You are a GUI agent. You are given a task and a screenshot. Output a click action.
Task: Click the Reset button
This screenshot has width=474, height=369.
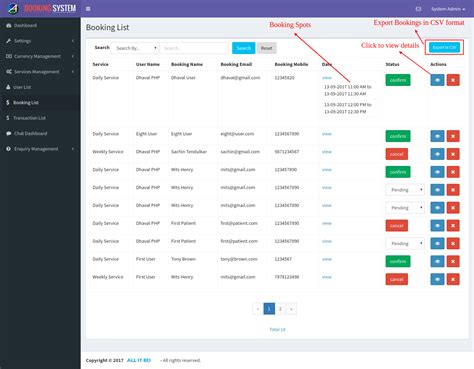[x=266, y=48]
